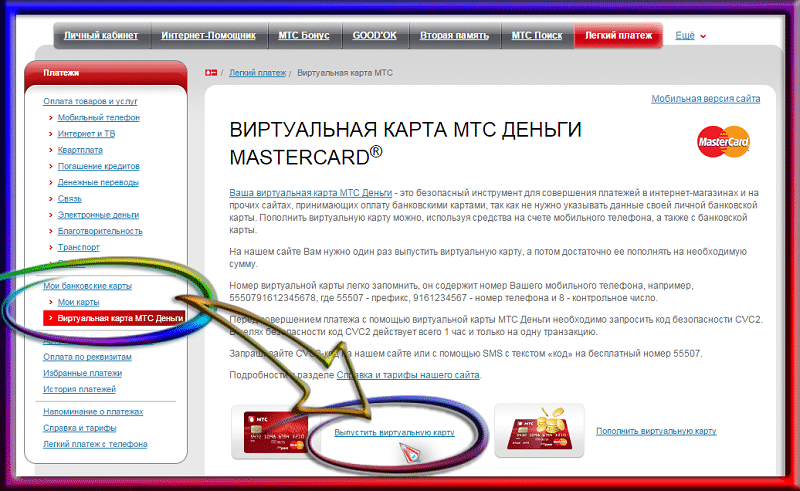Click the Виртуальная карта МТС breadcrumb text

[345, 73]
